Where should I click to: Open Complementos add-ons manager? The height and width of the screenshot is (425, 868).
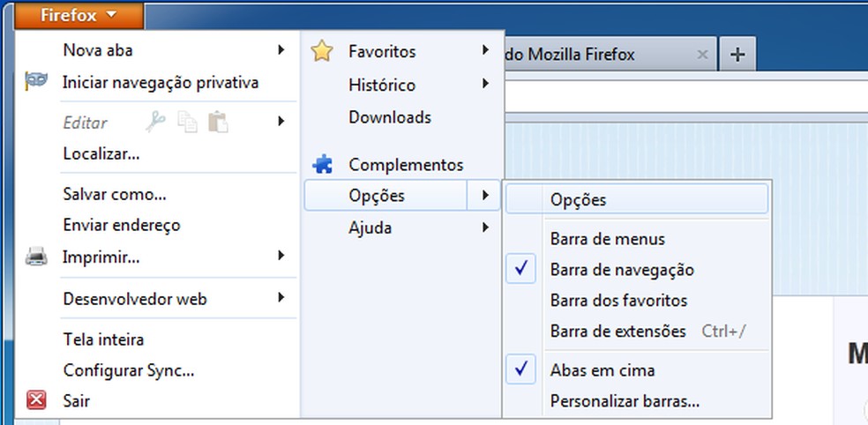(x=406, y=165)
